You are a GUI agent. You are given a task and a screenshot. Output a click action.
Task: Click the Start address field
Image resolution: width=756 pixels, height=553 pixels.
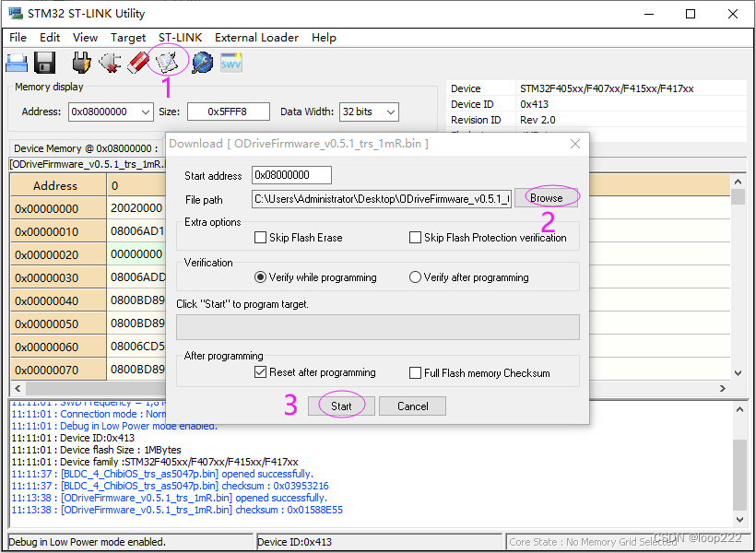tap(291, 175)
